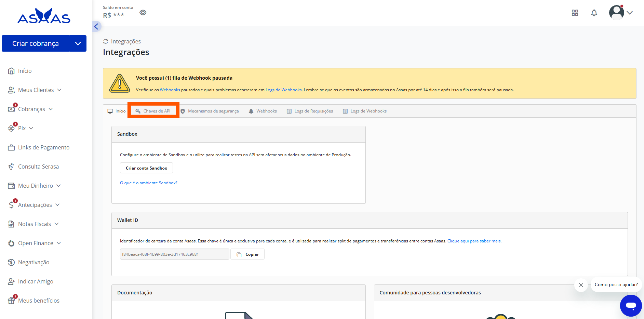The height and width of the screenshot is (319, 644).
Task: Open the user profile avatar menu
Action: (x=617, y=13)
